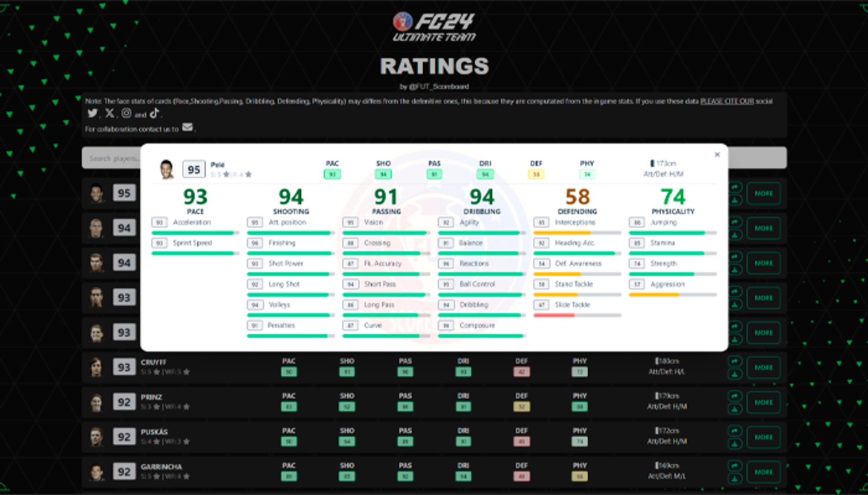Image resolution: width=868 pixels, height=495 pixels.
Task: Click Pelé's face photo in the popup
Action: coord(167,169)
